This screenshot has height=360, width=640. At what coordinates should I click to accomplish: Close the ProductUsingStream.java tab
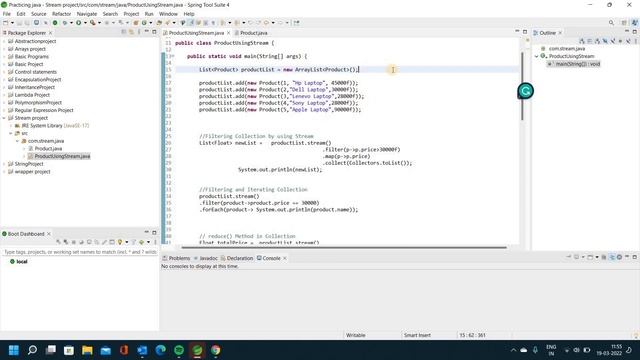tap(229, 33)
